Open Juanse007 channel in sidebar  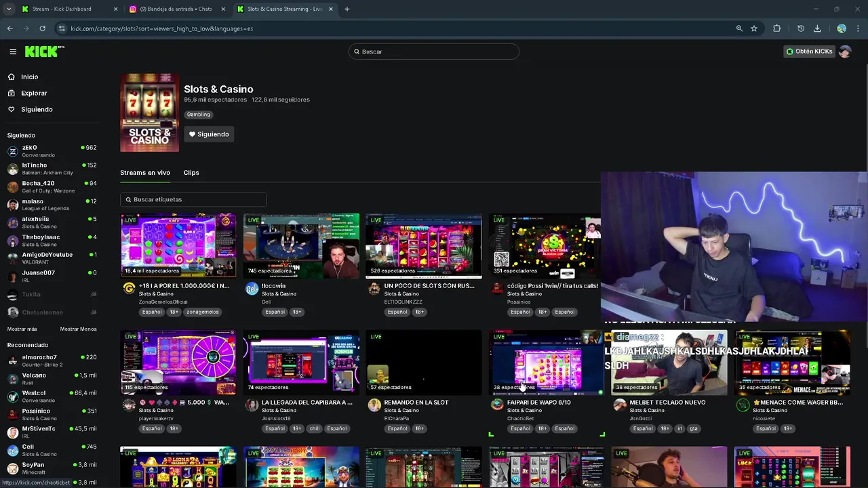pos(52,276)
